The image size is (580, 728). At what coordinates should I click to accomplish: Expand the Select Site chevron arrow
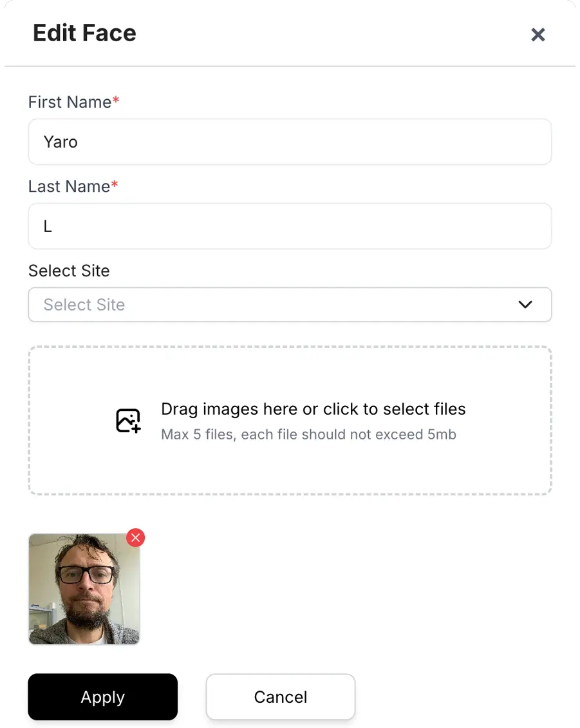(525, 305)
